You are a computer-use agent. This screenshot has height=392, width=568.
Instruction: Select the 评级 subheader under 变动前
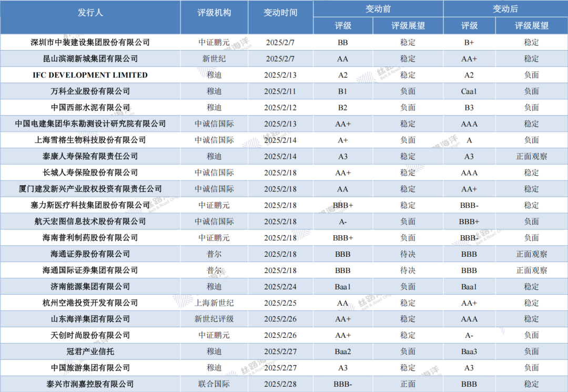(343, 26)
